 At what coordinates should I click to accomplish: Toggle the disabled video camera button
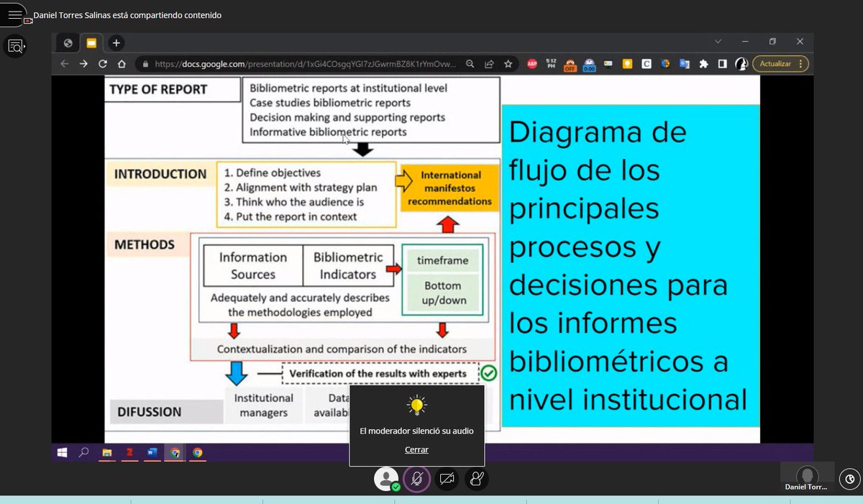[447, 479]
